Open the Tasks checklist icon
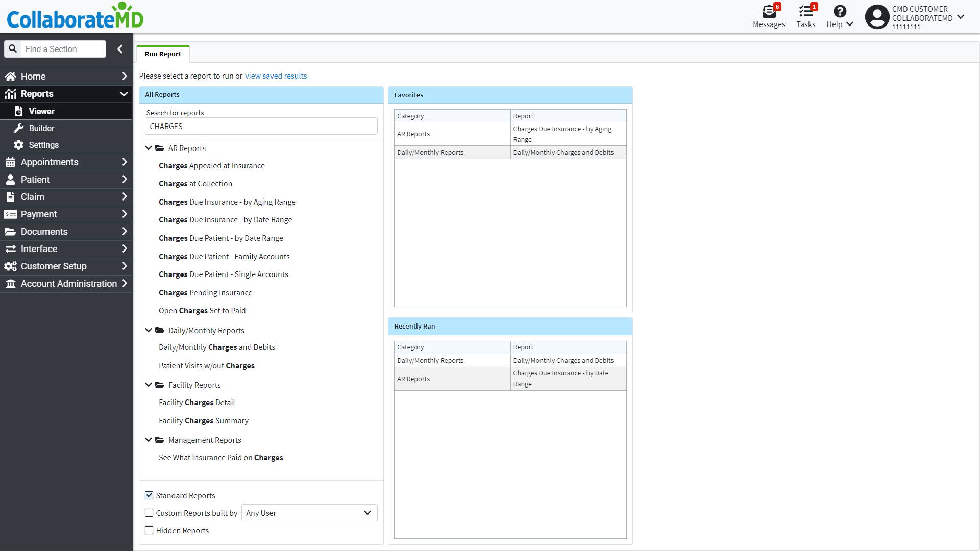Screen dimensions: 980x551 point(805,12)
